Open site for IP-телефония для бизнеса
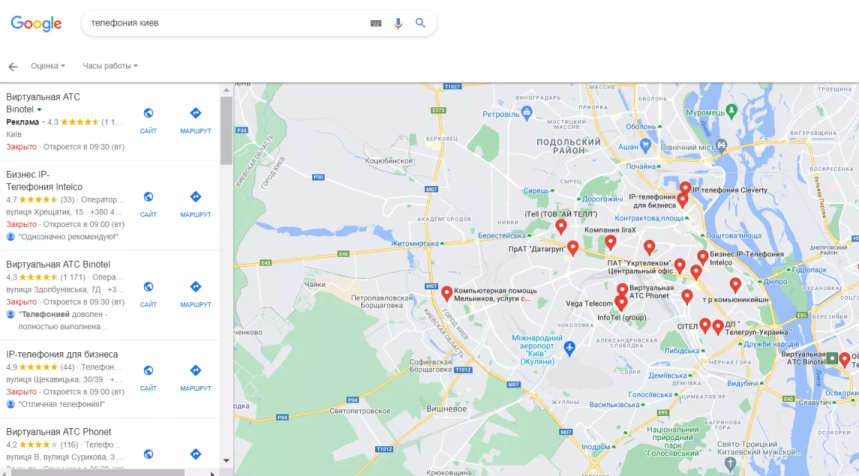 pos(148,378)
